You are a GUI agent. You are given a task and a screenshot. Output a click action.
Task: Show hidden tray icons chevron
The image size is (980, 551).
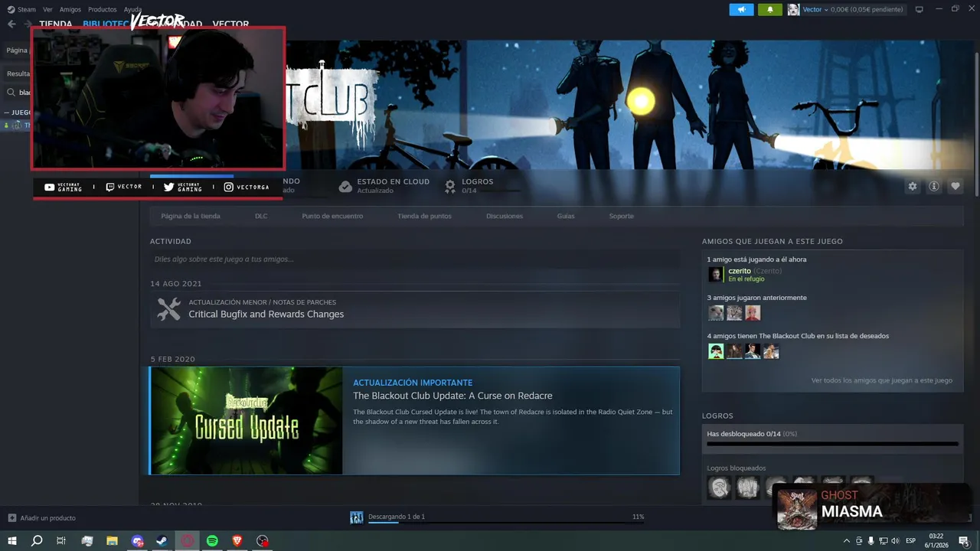pos(846,541)
